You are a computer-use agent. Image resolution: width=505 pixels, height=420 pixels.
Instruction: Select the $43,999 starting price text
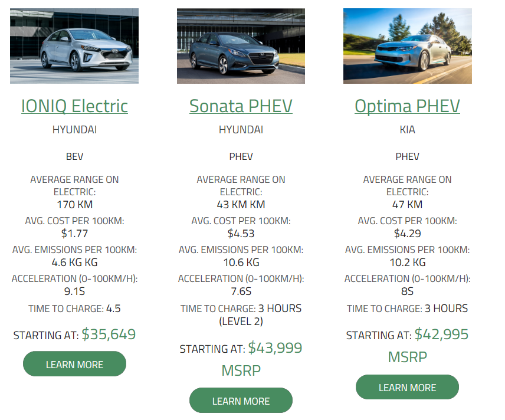point(275,348)
